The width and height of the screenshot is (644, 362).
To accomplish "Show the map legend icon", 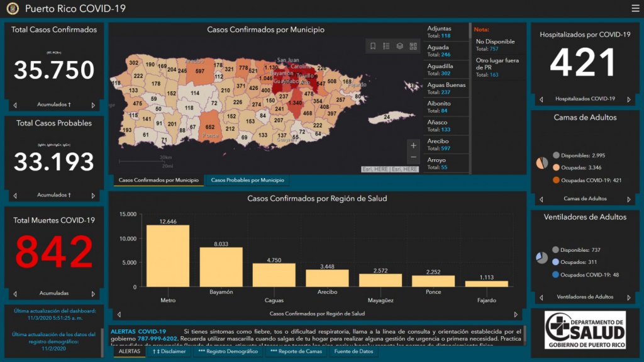I will 386,46.
